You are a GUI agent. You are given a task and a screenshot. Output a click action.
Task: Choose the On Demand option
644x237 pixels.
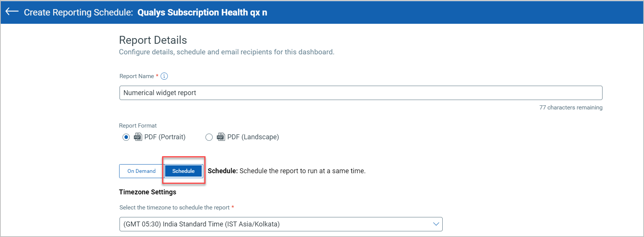141,171
